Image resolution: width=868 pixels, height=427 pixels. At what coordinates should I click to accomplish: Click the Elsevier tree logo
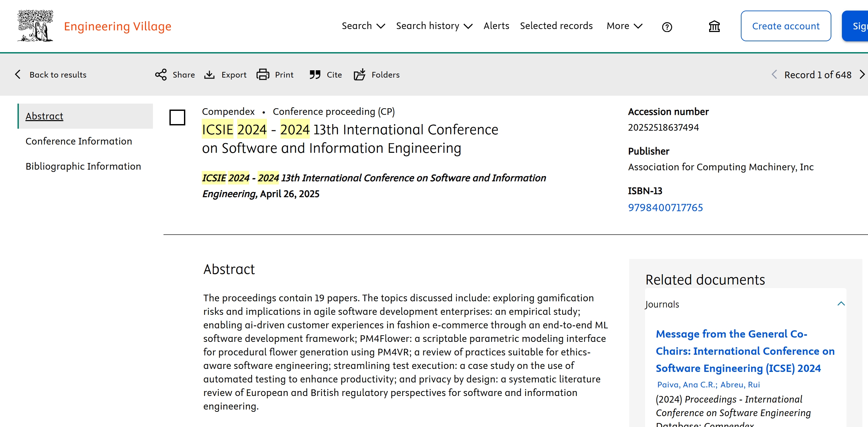tap(35, 26)
